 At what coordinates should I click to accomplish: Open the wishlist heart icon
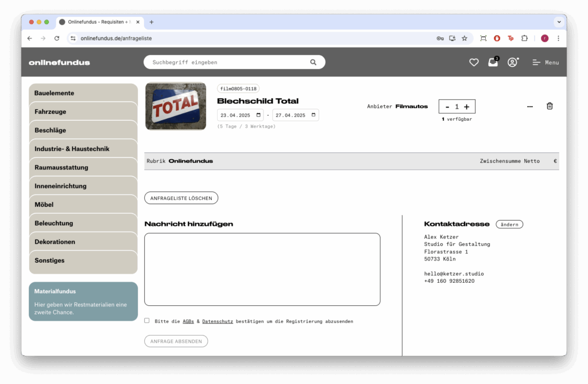474,62
